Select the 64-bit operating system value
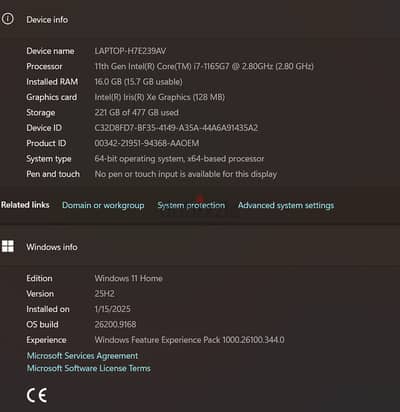Screen dimensions: 400x412 [x=179, y=159]
